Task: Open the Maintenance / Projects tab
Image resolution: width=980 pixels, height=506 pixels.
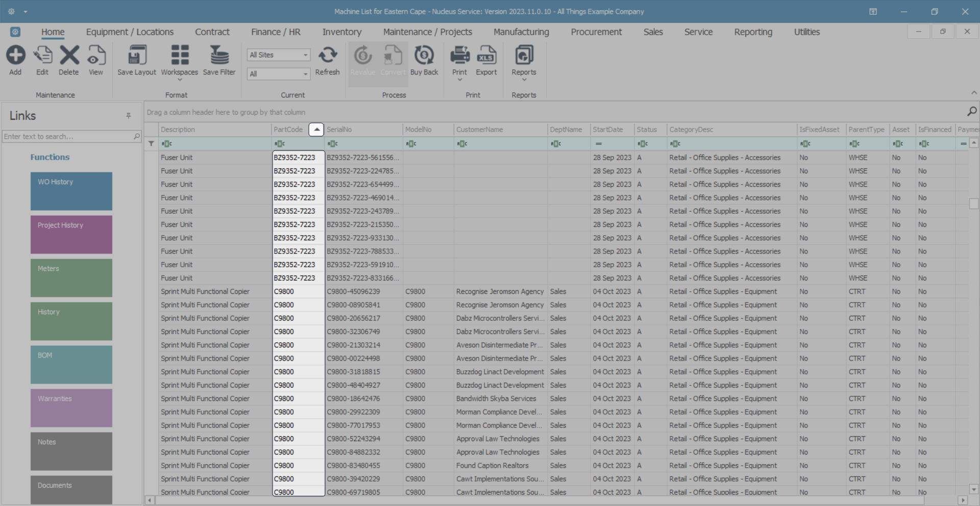Action: coord(428,32)
